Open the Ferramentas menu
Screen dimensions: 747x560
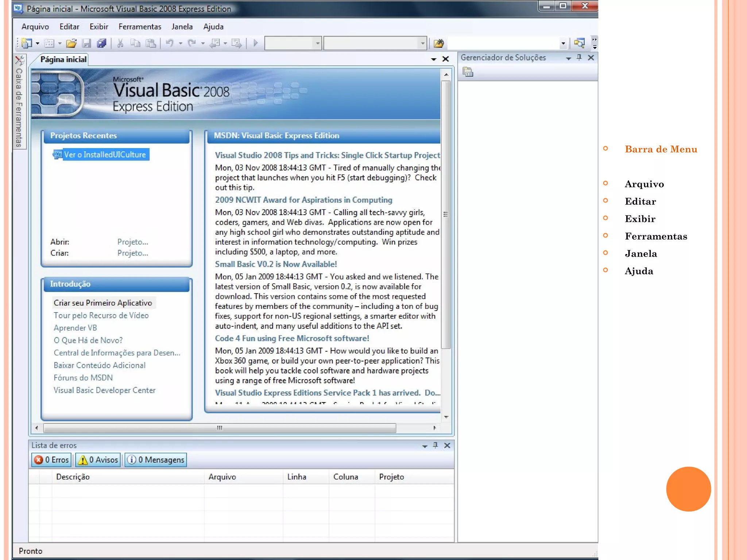click(140, 27)
